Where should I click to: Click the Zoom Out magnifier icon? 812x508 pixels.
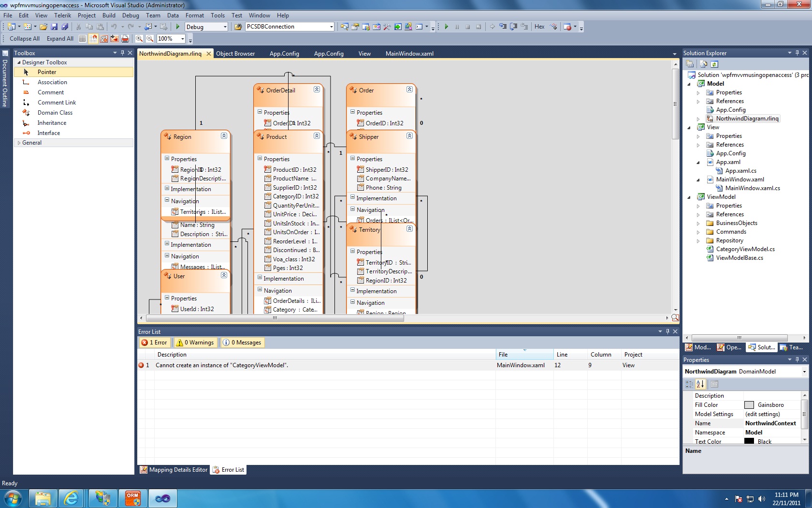click(x=150, y=39)
